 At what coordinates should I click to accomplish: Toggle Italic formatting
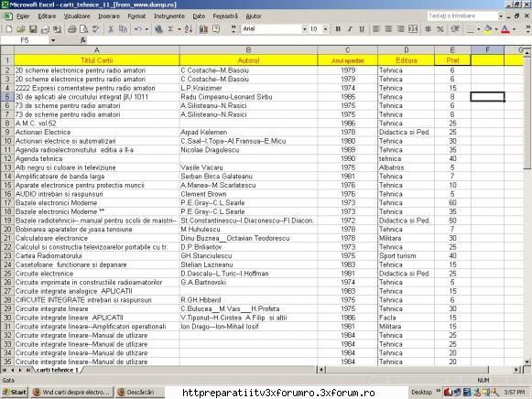click(x=350, y=29)
